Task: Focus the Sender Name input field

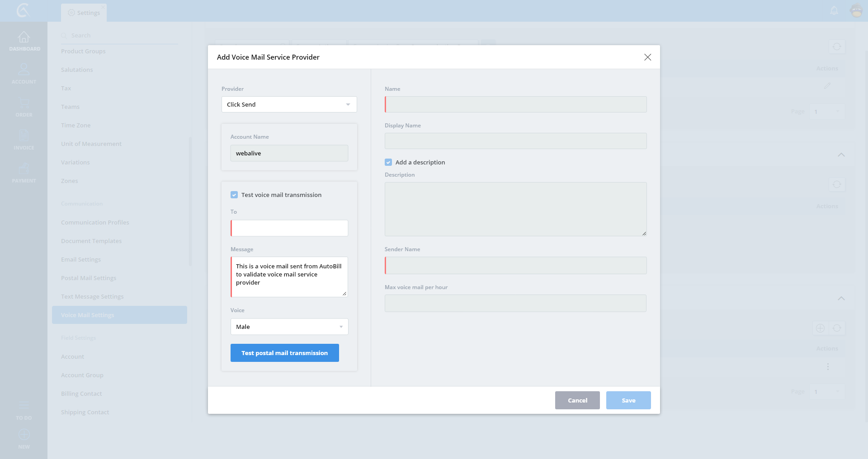Action: tap(515, 266)
